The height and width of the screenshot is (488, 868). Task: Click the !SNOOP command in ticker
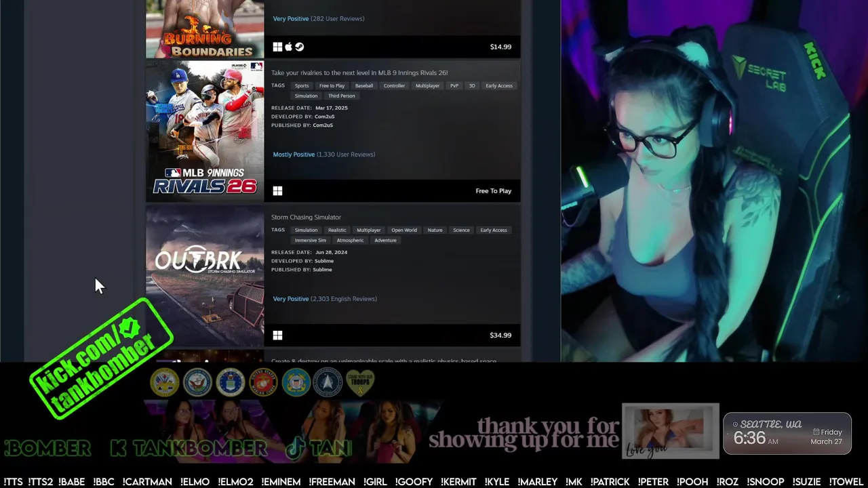(766, 482)
